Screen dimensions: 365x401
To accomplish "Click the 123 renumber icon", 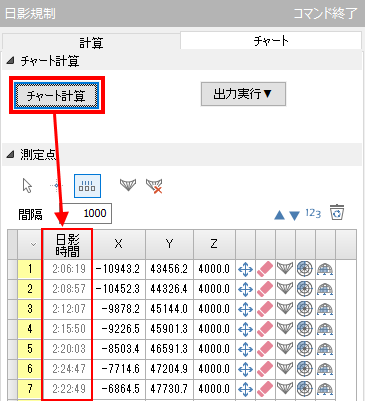I will coord(313,213).
